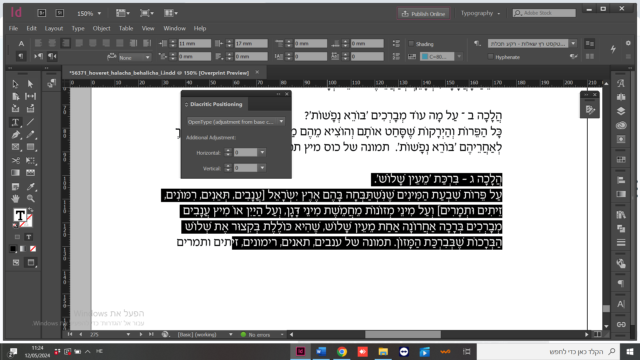Screen dimensions: 640x360
Task: Select the Gradient Feather tool
Action: point(30,173)
